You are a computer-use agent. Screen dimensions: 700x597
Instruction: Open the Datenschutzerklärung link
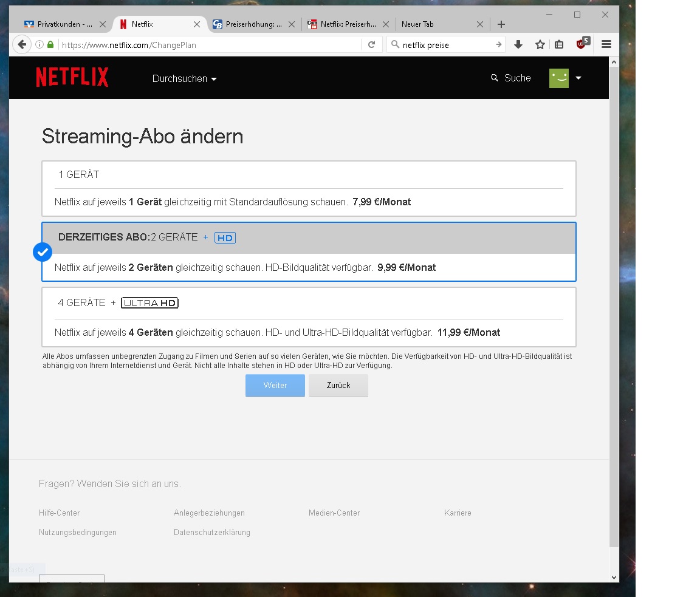click(212, 532)
